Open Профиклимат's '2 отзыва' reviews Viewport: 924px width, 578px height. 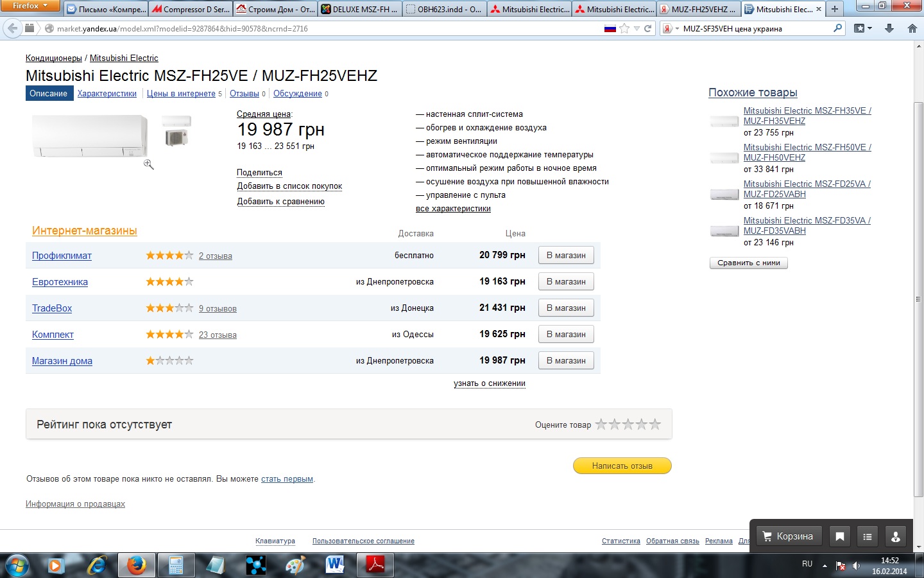coord(216,256)
